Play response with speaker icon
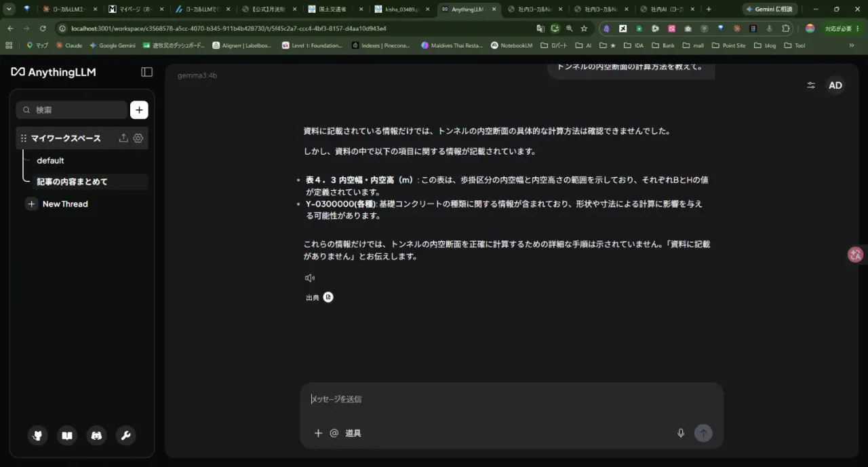868x467 pixels. pos(310,278)
